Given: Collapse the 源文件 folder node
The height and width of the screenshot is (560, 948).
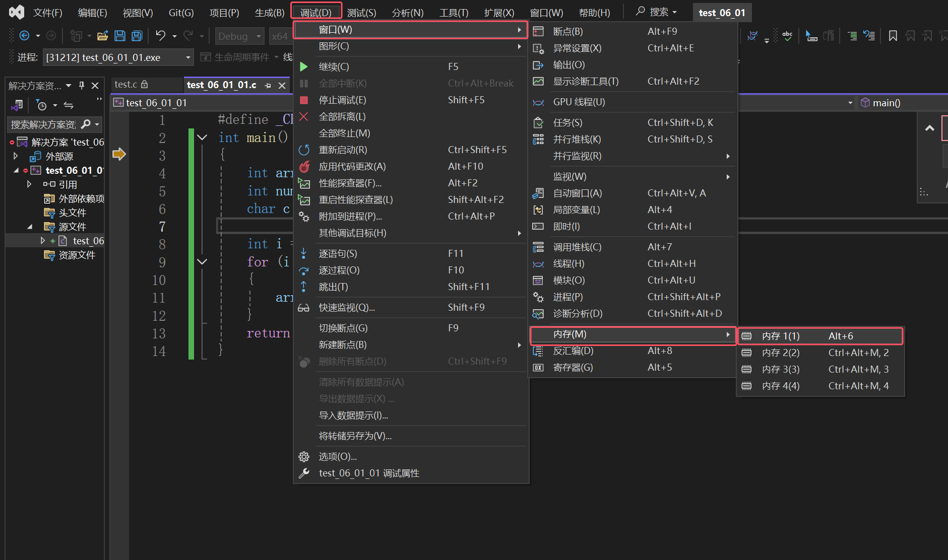Looking at the screenshot, I should click(30, 227).
